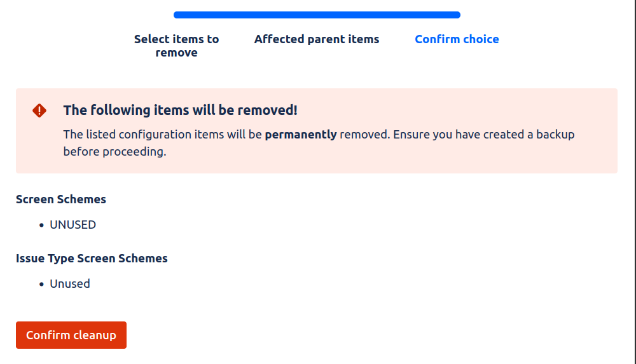Click the red warning diamond icon
This screenshot has width=636, height=364.
[x=39, y=111]
